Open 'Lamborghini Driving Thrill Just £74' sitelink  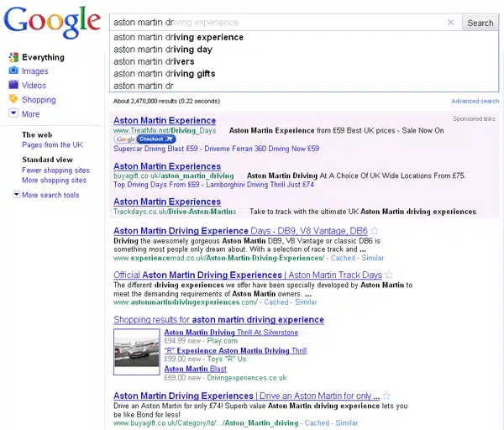tap(260, 185)
